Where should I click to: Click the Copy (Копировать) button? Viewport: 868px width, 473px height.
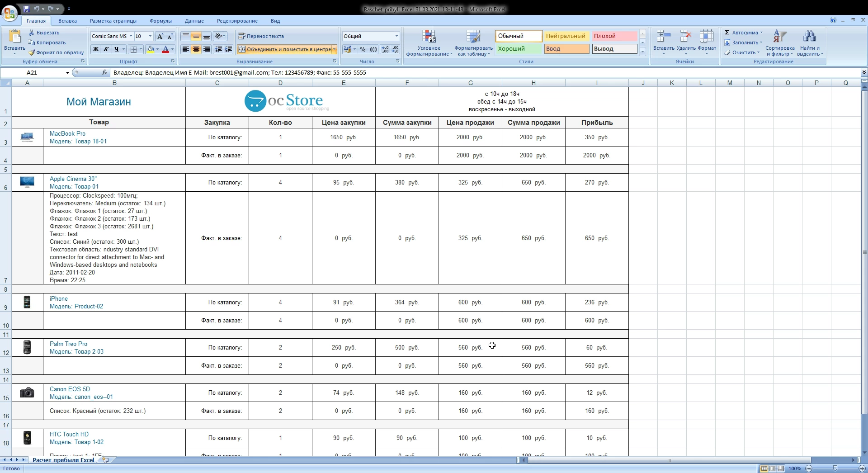coord(47,43)
